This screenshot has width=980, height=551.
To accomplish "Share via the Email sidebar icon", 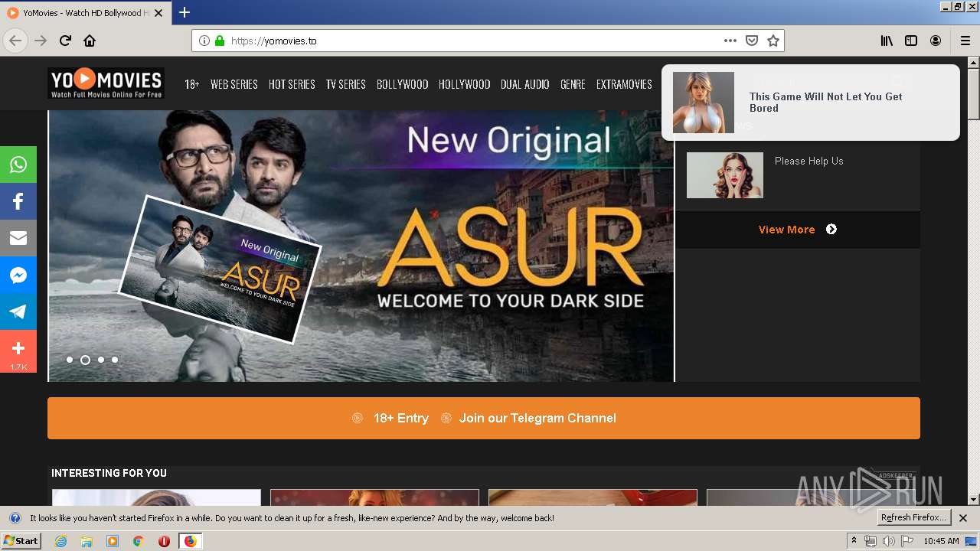I will coord(18,238).
